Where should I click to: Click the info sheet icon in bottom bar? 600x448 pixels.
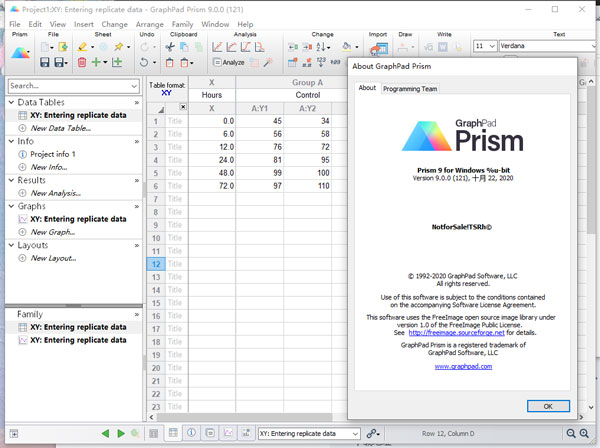click(x=191, y=433)
